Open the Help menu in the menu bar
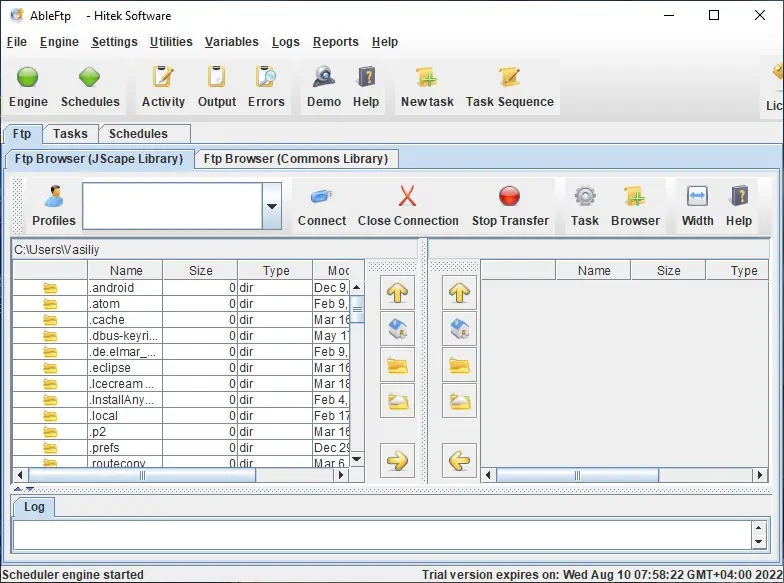This screenshot has width=784, height=583. pos(384,42)
